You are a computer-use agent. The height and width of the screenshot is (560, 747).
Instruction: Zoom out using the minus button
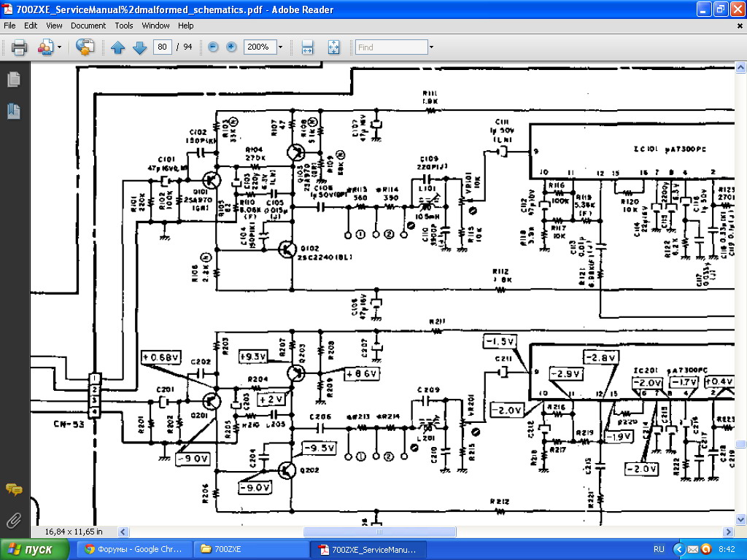(x=213, y=47)
